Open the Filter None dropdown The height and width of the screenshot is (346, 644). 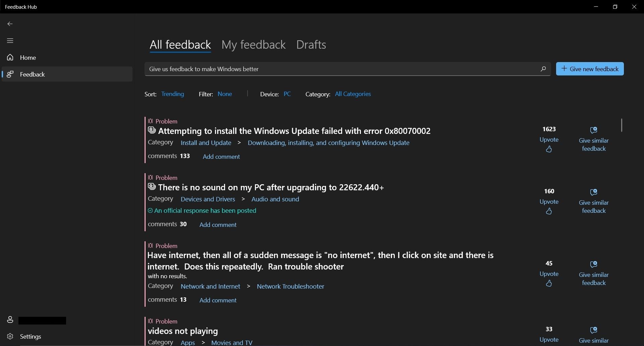pyautogui.click(x=224, y=94)
